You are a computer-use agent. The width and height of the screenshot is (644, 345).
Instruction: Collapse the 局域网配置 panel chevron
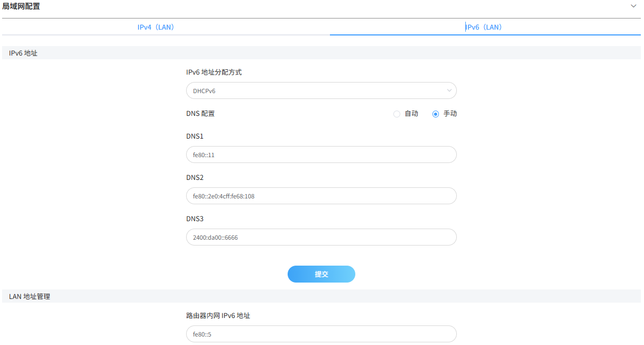pos(633,6)
